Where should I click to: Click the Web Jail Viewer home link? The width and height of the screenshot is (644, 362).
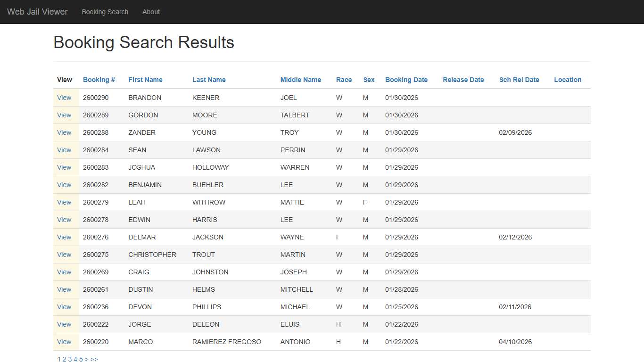click(37, 12)
